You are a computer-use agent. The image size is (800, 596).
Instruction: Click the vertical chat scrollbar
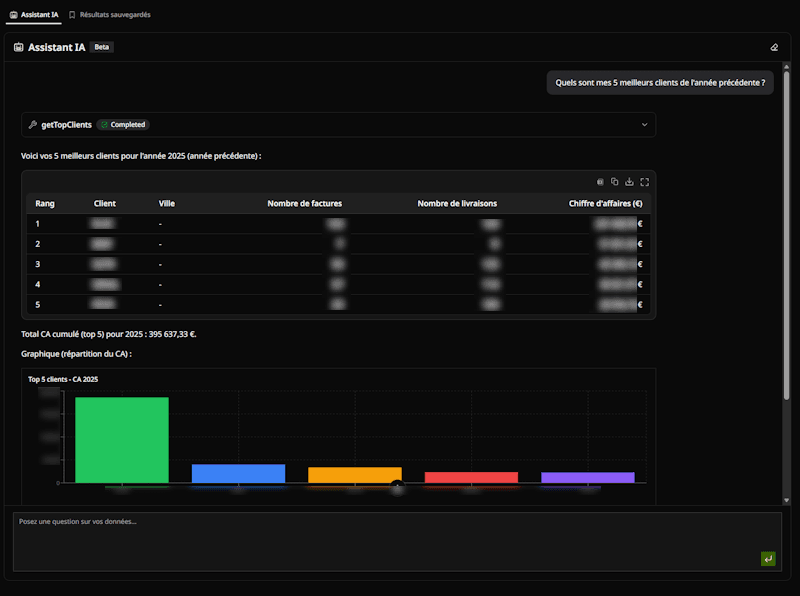pos(786,230)
